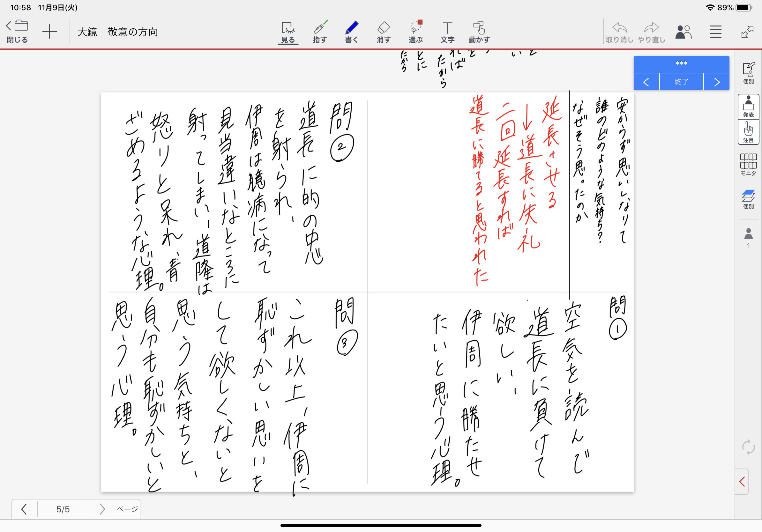Add a new page with plus icon

pos(50,32)
